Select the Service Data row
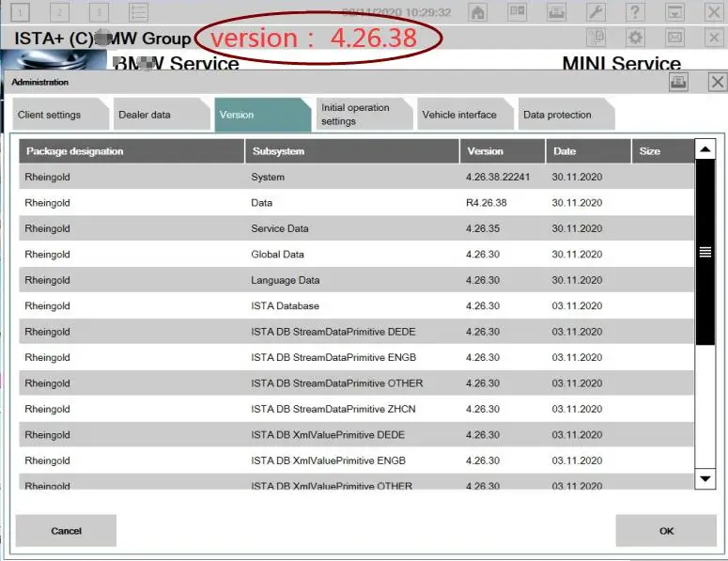This screenshot has width=728, height=561. (356, 228)
